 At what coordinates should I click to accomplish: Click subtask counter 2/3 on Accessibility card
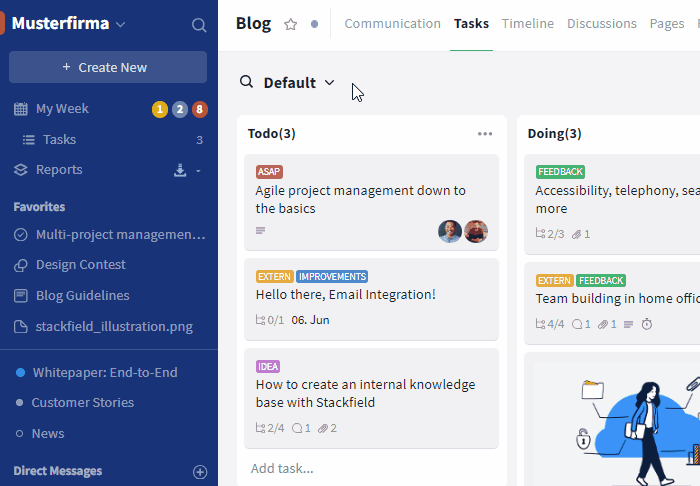click(x=550, y=234)
